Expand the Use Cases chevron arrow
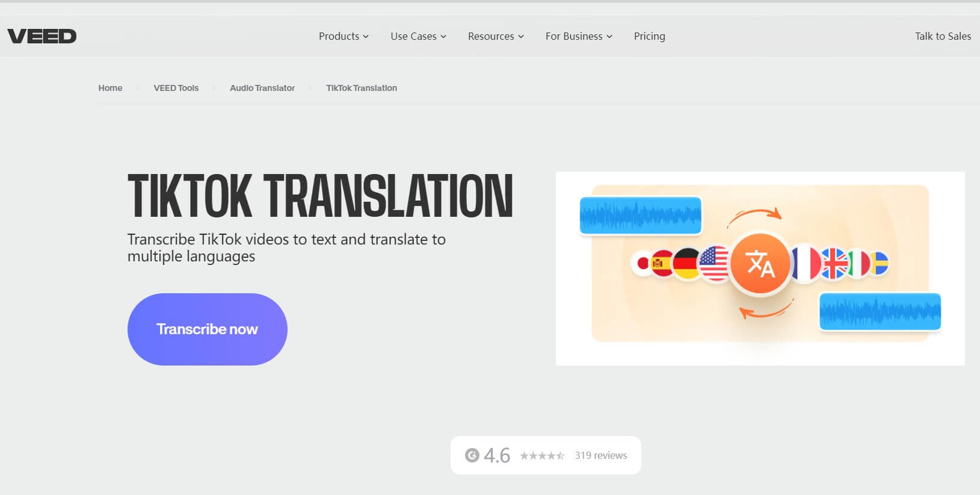The height and width of the screenshot is (495, 980). [x=443, y=37]
